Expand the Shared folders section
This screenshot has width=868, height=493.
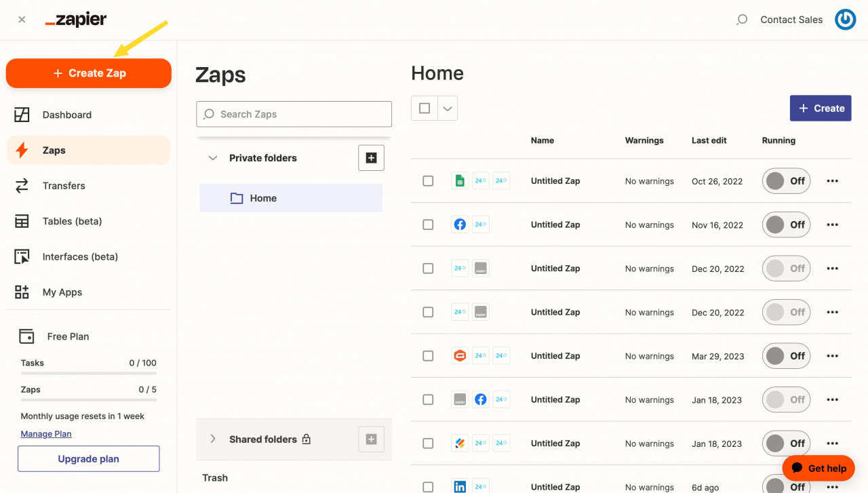(x=212, y=439)
